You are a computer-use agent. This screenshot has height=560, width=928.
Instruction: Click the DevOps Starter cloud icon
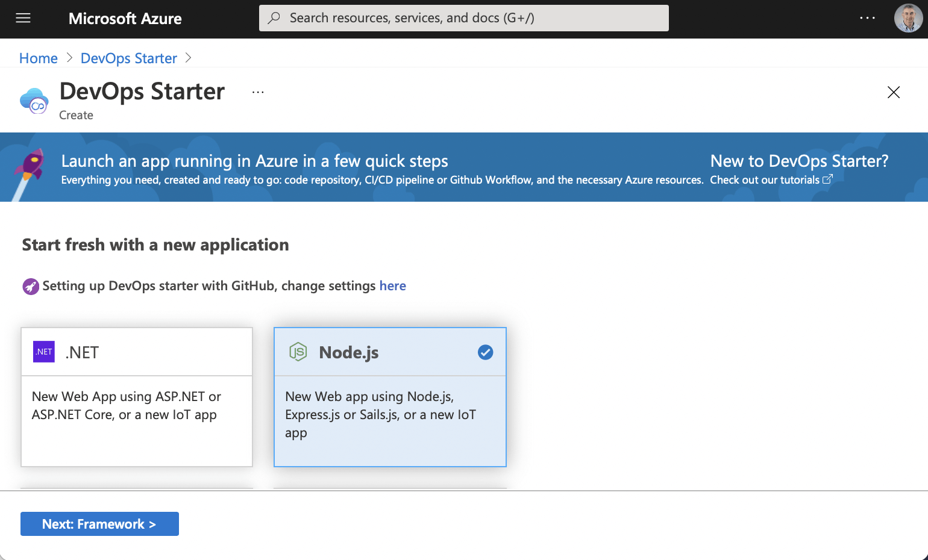tap(34, 101)
